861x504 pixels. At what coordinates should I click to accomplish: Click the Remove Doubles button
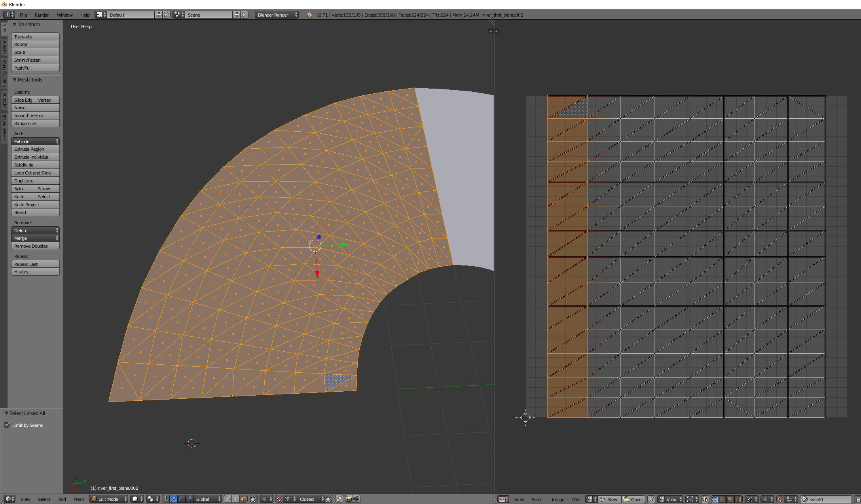pos(35,246)
